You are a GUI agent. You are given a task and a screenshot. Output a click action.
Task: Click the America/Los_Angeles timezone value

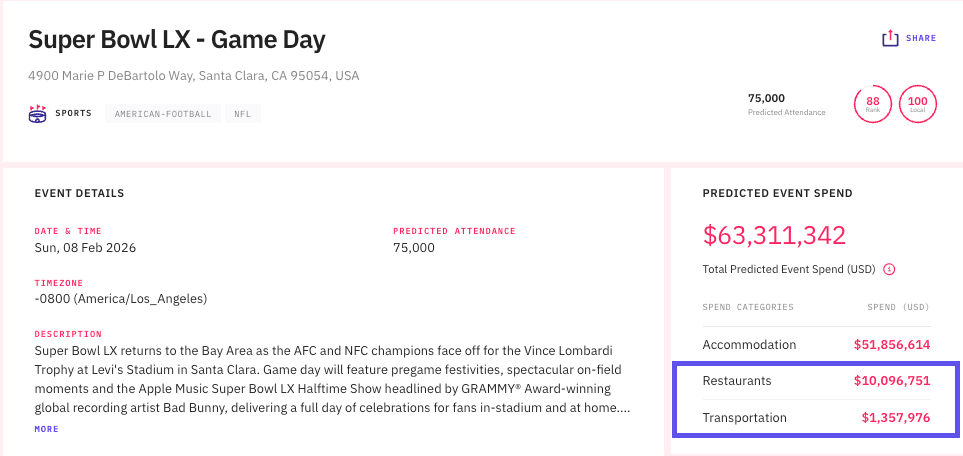pyautogui.click(x=121, y=298)
